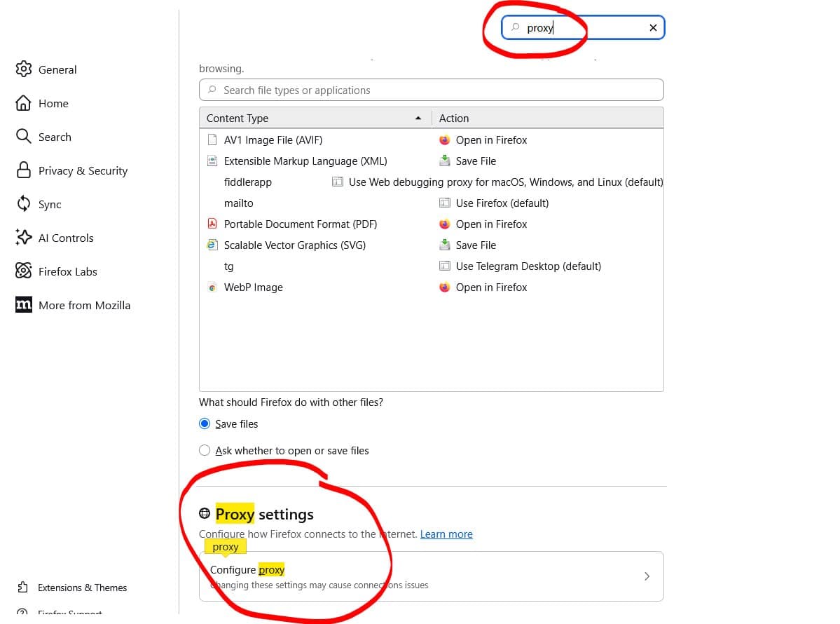Click Firefox icon in the AVIF action

[445, 140]
